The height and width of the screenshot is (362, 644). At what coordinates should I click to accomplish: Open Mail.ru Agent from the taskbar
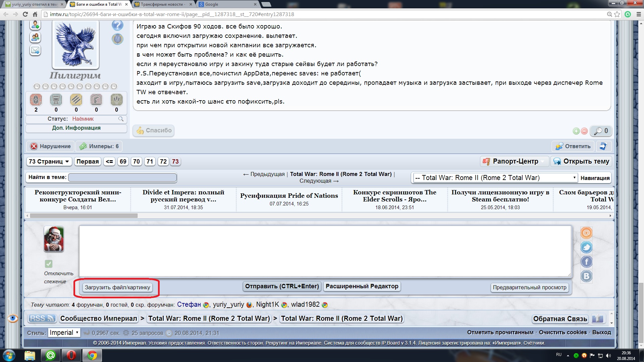pos(51,355)
